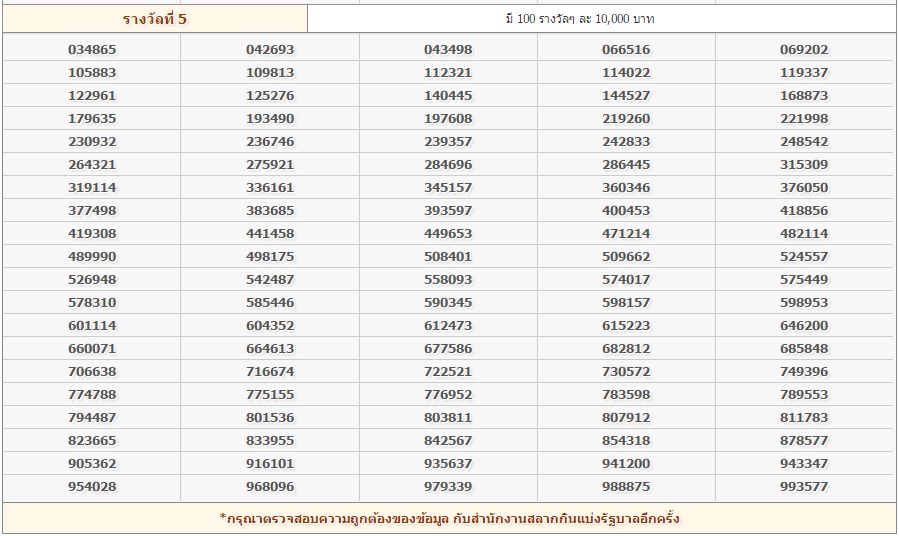Click on lottery number 598953

pos(804,303)
